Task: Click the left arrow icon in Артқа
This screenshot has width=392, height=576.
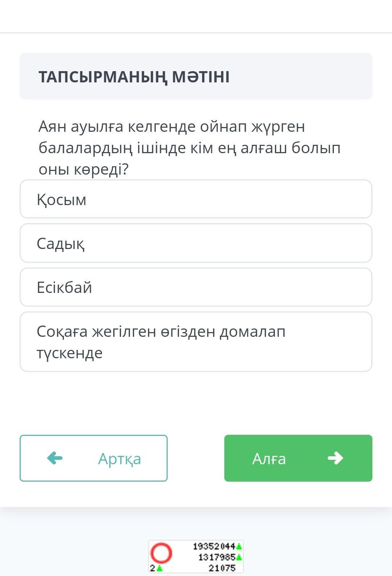Action: coord(55,458)
